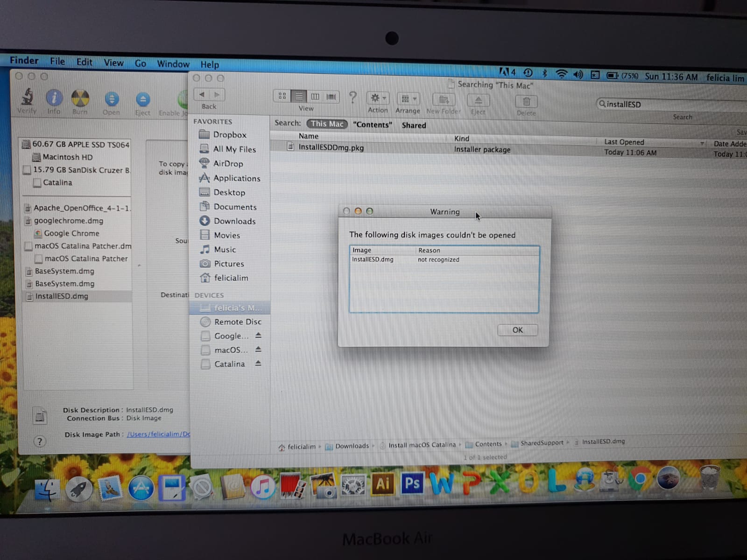
Task: Open Launchpad from the Dock
Action: pos(79,489)
